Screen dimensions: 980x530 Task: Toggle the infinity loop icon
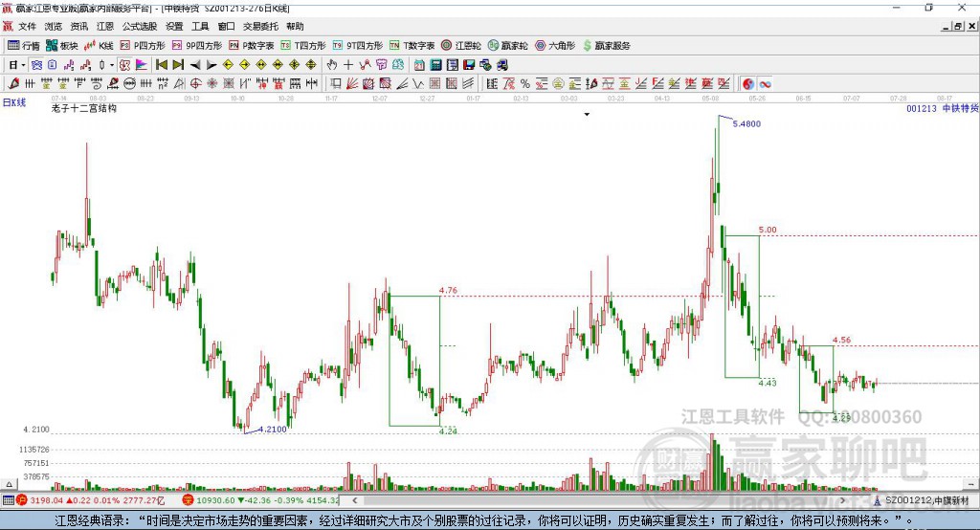click(x=765, y=83)
